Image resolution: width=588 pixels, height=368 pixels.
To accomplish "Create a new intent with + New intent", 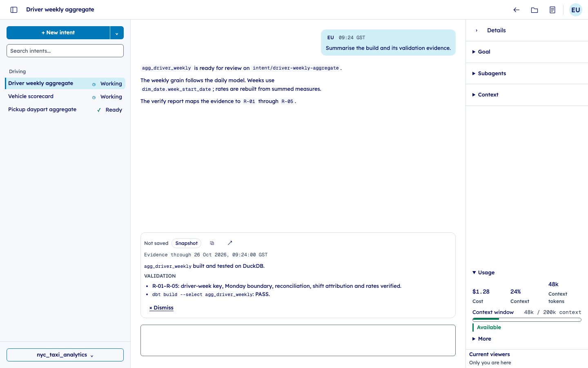I will (58, 33).
